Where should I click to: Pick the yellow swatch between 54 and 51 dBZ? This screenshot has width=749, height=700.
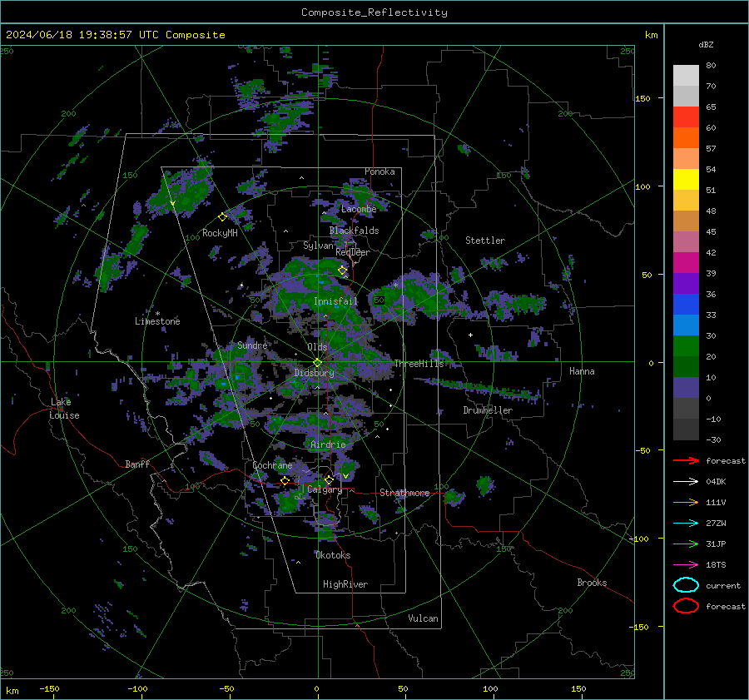point(686,180)
